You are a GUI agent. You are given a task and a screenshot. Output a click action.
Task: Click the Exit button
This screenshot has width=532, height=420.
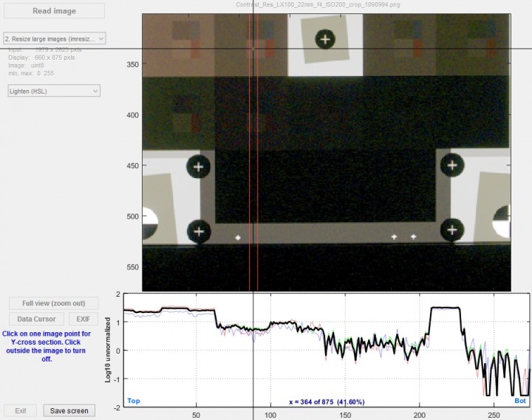(21, 410)
